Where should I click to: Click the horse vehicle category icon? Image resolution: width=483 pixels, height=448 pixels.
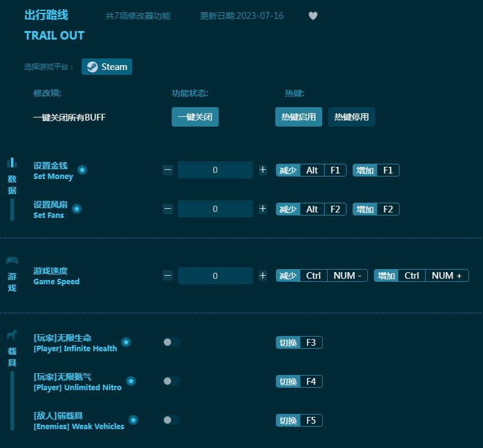(x=12, y=335)
